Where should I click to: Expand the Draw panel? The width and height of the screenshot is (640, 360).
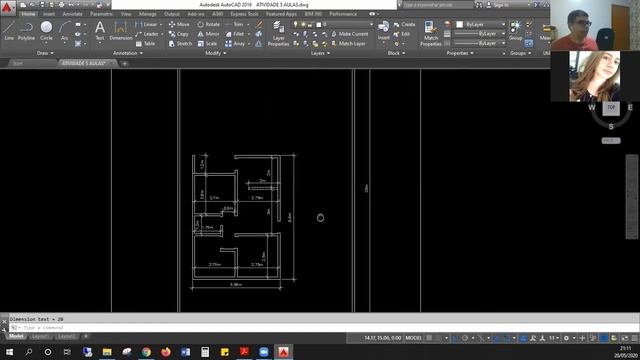point(45,53)
